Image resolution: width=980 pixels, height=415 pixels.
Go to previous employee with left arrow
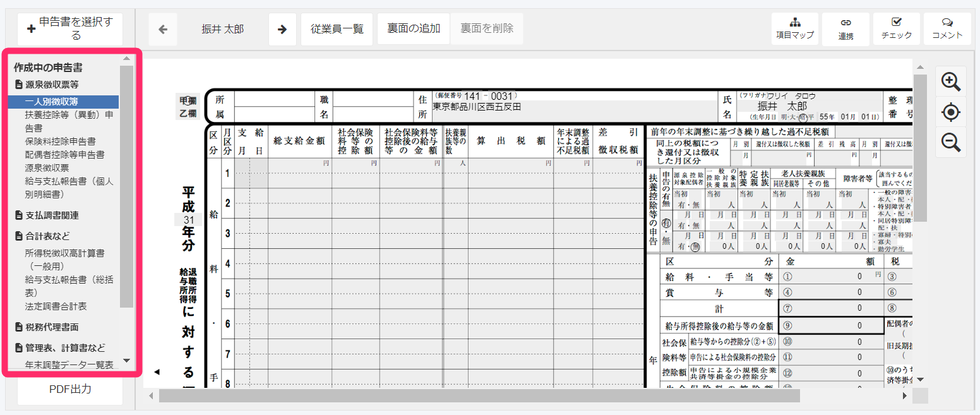163,29
